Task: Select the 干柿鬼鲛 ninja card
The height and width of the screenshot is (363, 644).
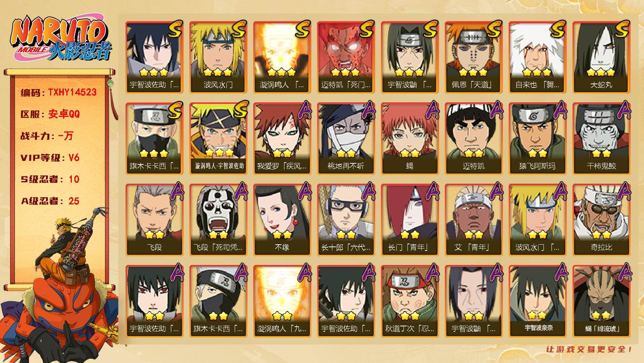Action: [601, 138]
